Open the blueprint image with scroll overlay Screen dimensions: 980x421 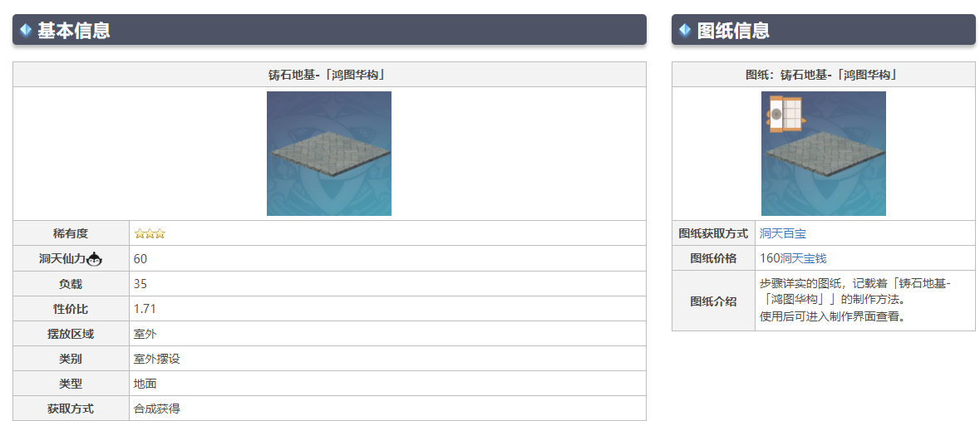click(823, 154)
